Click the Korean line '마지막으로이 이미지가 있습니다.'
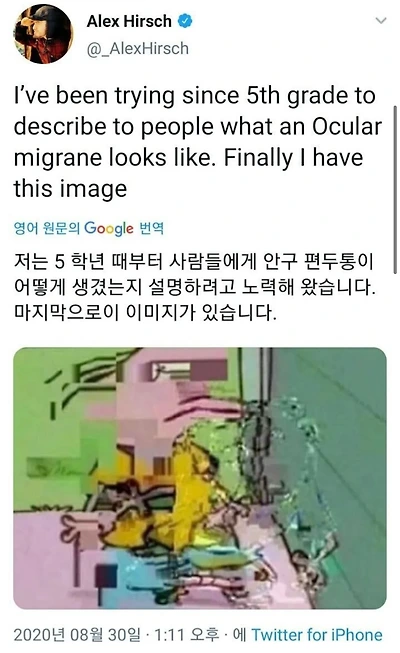The height and width of the screenshot is (653, 400). pos(145,312)
